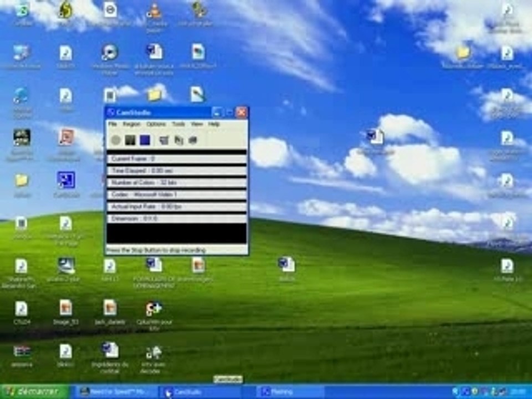Select the CamStudio desktop shortcut icon

66,180
